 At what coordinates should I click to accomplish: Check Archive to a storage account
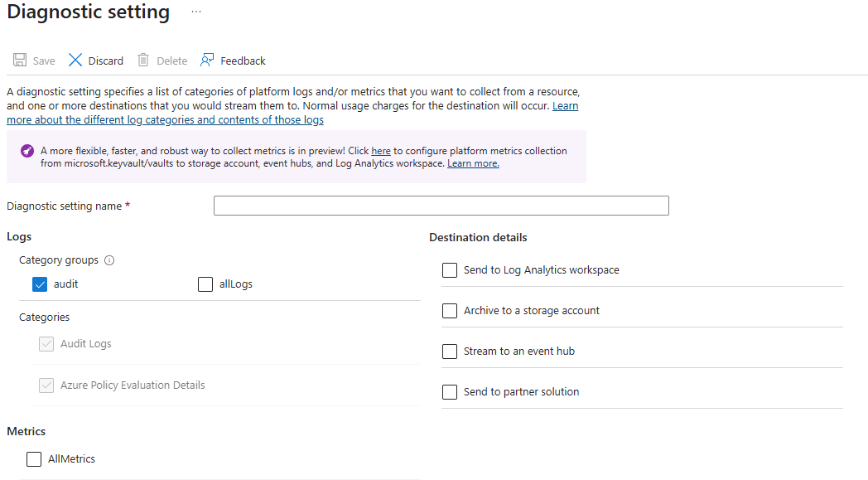point(449,310)
